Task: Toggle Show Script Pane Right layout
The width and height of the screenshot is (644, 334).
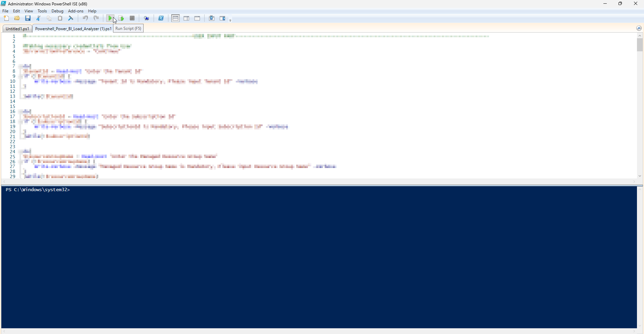Action: click(186, 18)
